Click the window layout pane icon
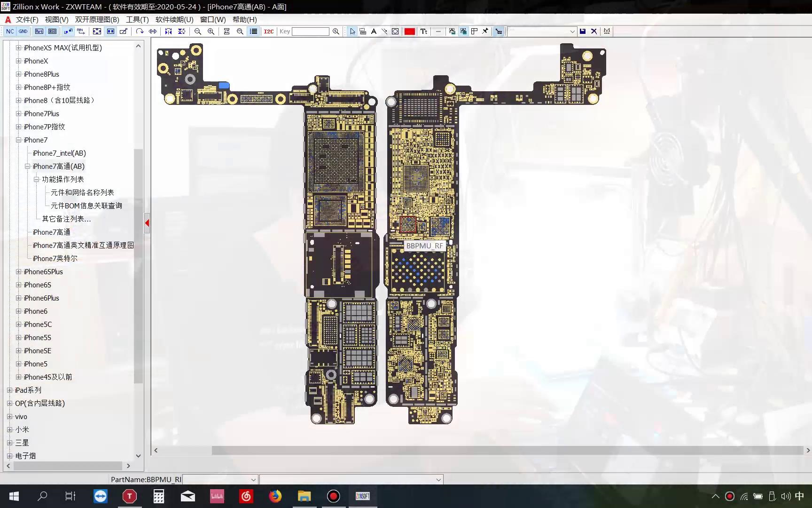Viewport: 812px width, 508px height. [474, 32]
